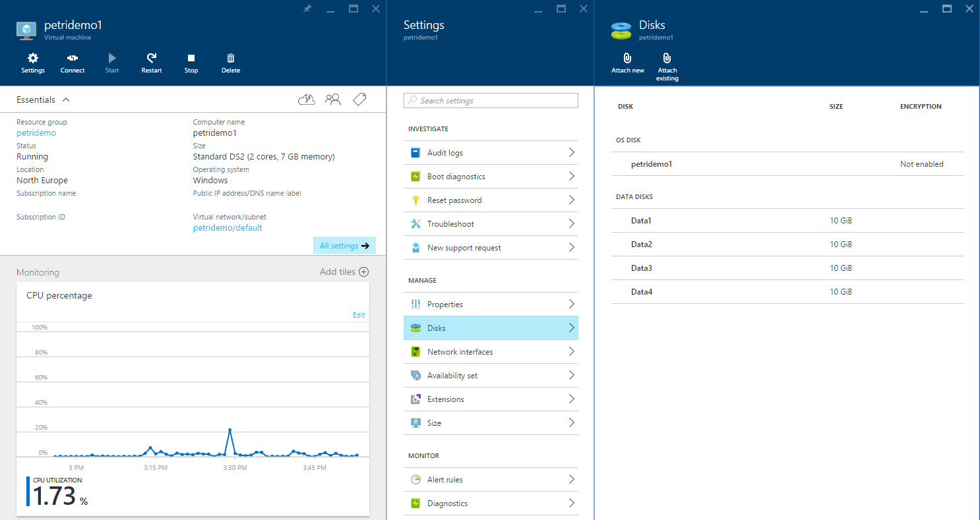Click the Availability set icon

pos(415,375)
